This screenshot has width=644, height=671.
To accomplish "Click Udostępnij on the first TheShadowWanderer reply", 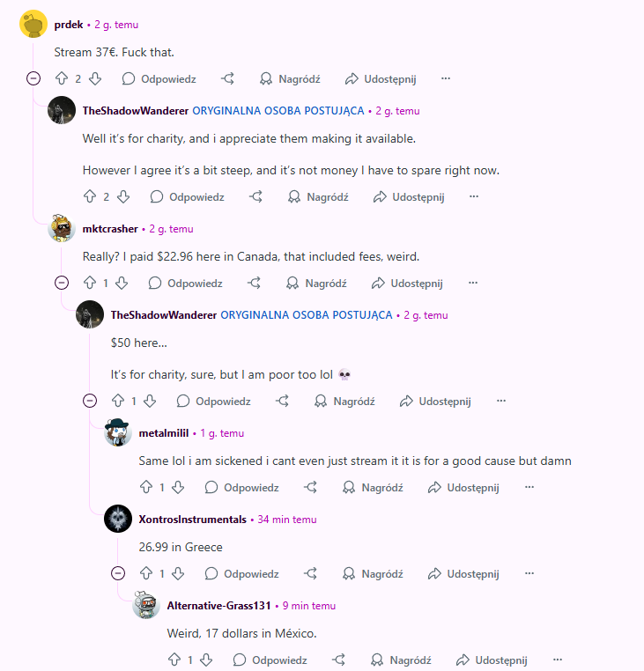I will tap(409, 197).
